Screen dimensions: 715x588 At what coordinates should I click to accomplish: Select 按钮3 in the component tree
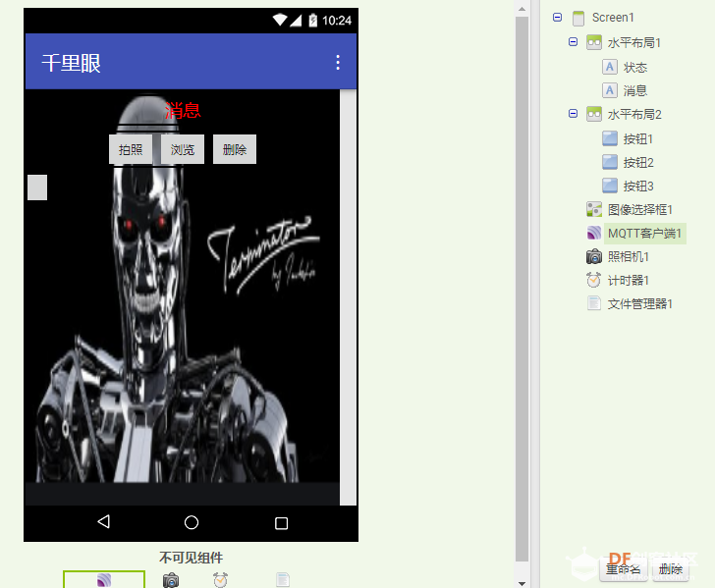tap(638, 186)
